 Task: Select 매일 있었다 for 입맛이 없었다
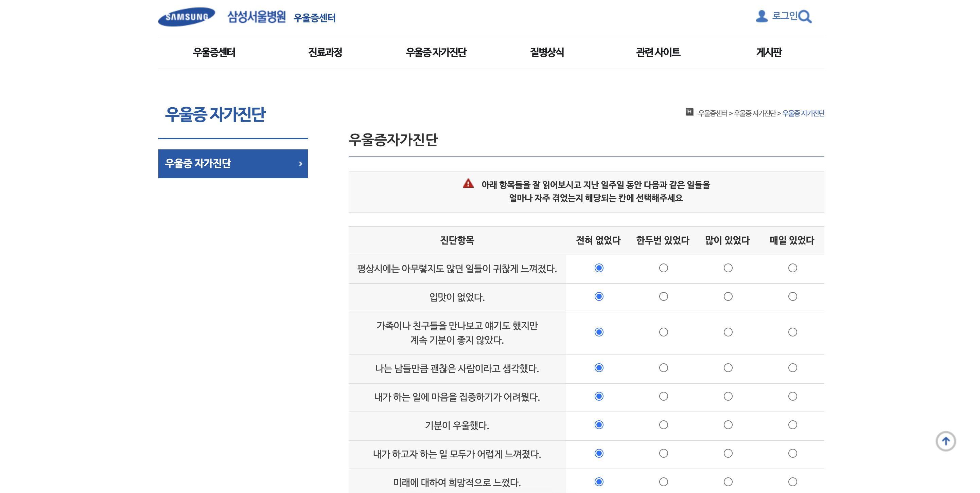[792, 296]
